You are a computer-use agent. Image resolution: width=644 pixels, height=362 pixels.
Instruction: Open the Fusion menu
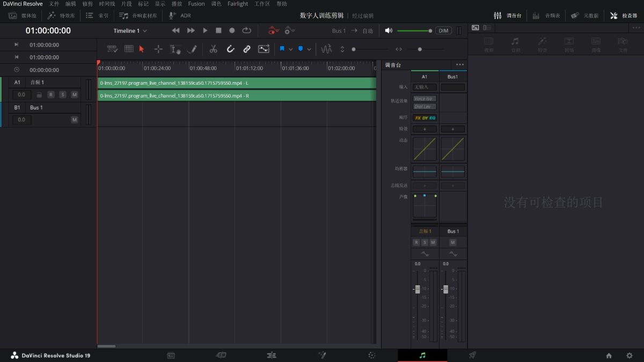[x=196, y=4]
